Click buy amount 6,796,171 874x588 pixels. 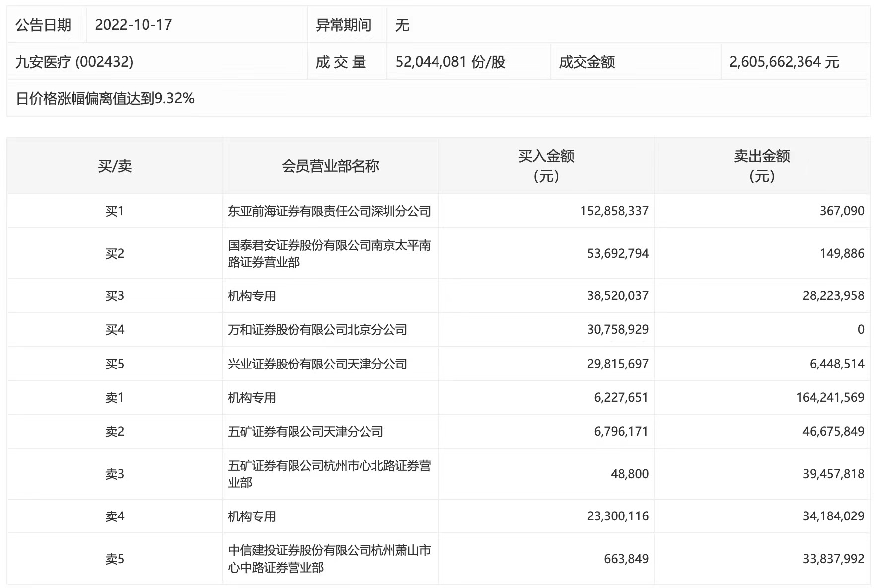point(621,431)
